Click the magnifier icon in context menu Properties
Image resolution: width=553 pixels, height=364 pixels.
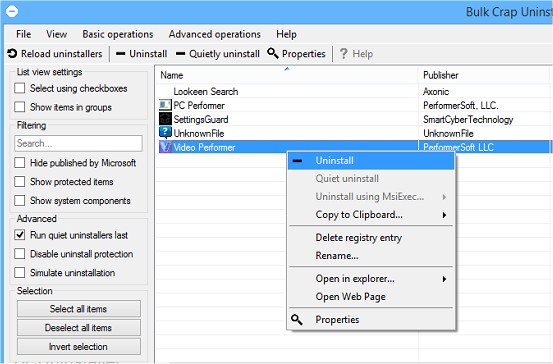tap(297, 320)
